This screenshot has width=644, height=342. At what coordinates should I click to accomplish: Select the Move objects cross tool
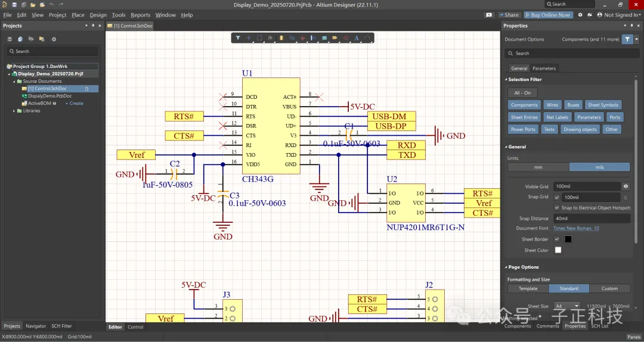tap(249, 38)
